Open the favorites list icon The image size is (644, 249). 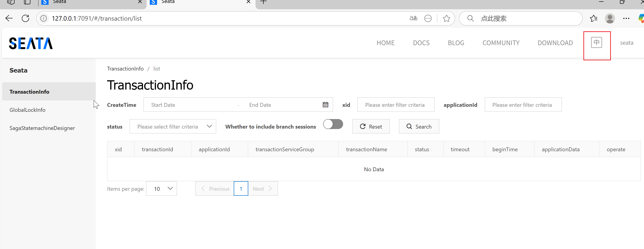pos(594,18)
